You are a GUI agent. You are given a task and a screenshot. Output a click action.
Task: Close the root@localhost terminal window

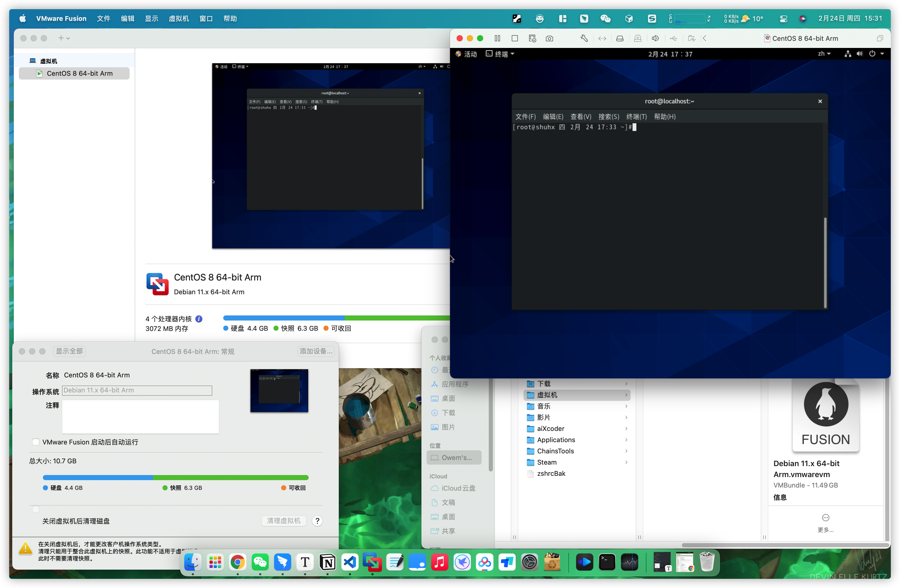(820, 101)
